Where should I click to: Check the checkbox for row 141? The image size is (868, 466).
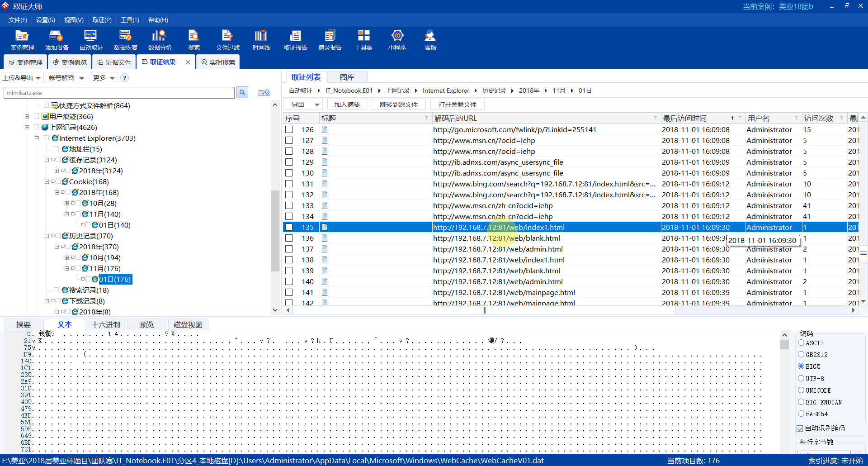[289, 292]
